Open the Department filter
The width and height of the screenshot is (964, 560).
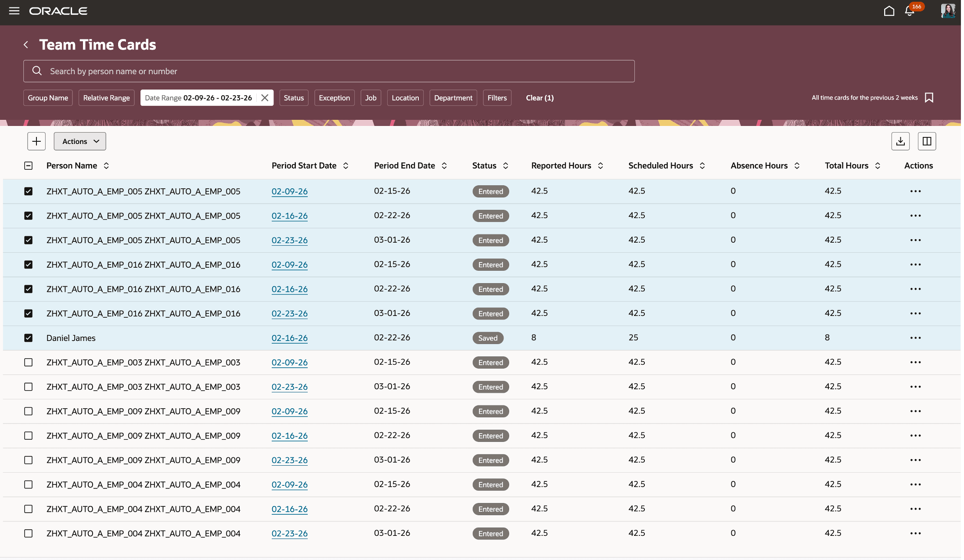point(453,97)
